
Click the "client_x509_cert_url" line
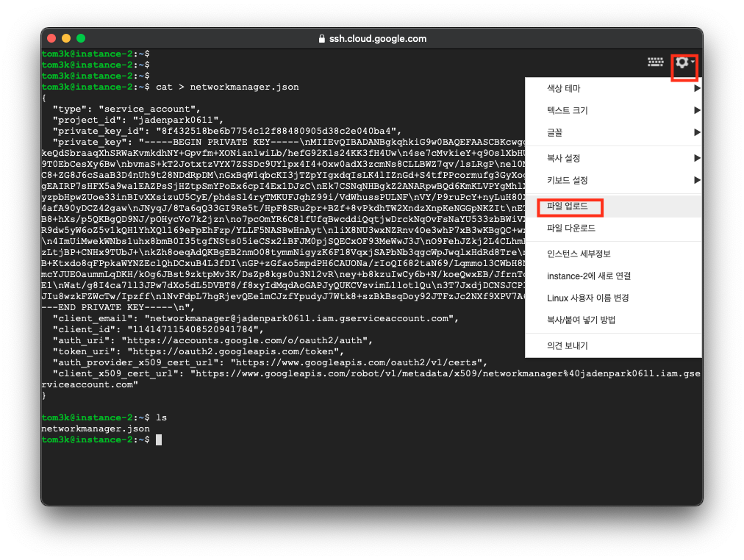click(x=371, y=379)
